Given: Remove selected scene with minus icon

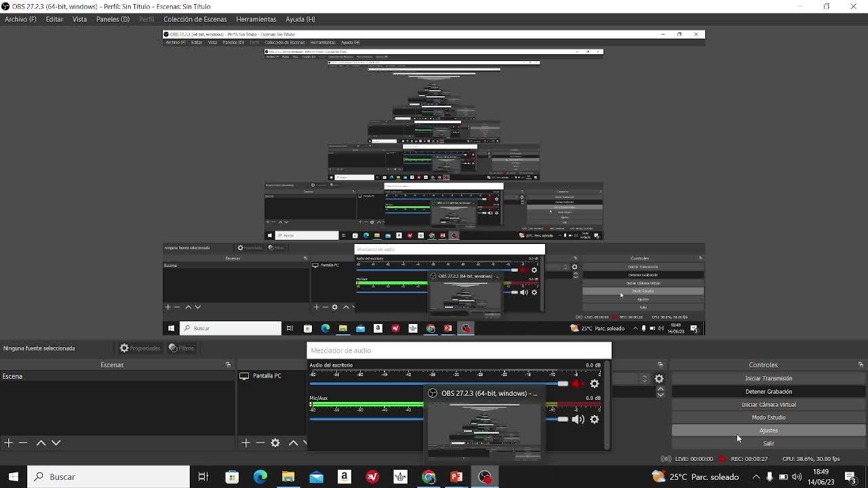Looking at the screenshot, I should (x=23, y=443).
